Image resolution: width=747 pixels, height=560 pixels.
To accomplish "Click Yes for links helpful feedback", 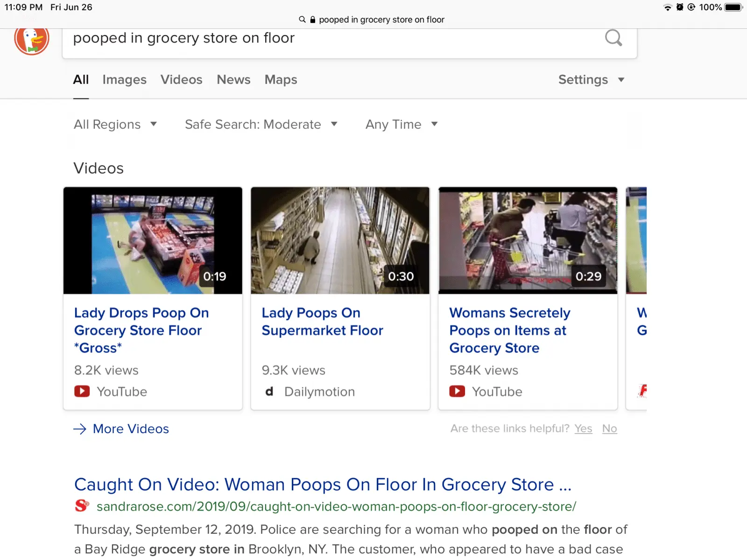I will [x=583, y=428].
